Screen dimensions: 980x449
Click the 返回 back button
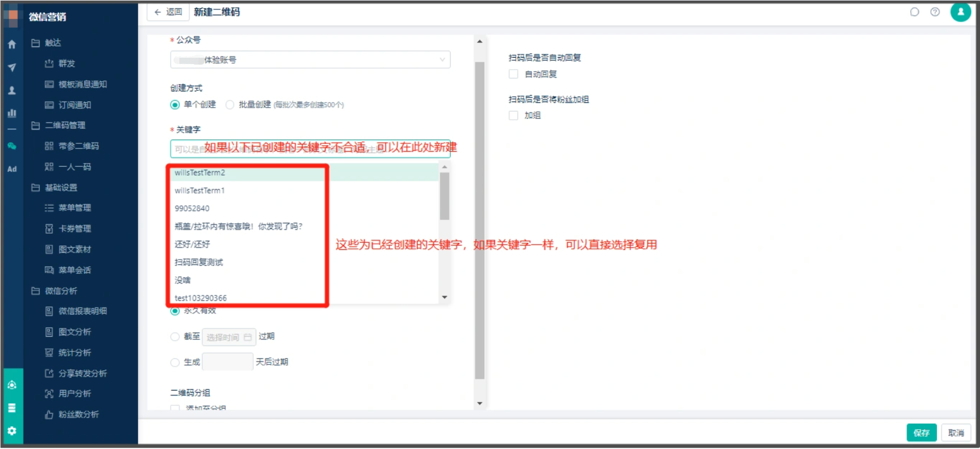[x=168, y=12]
